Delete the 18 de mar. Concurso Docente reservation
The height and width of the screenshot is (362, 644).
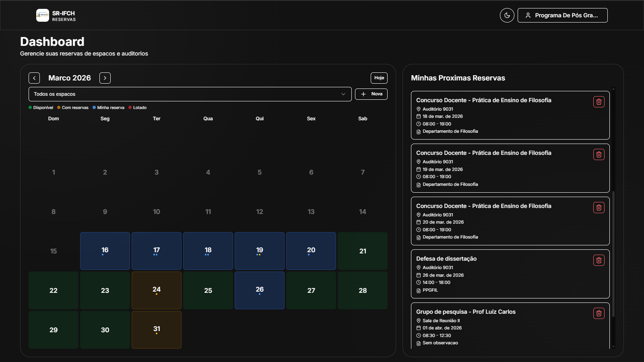[x=599, y=102]
